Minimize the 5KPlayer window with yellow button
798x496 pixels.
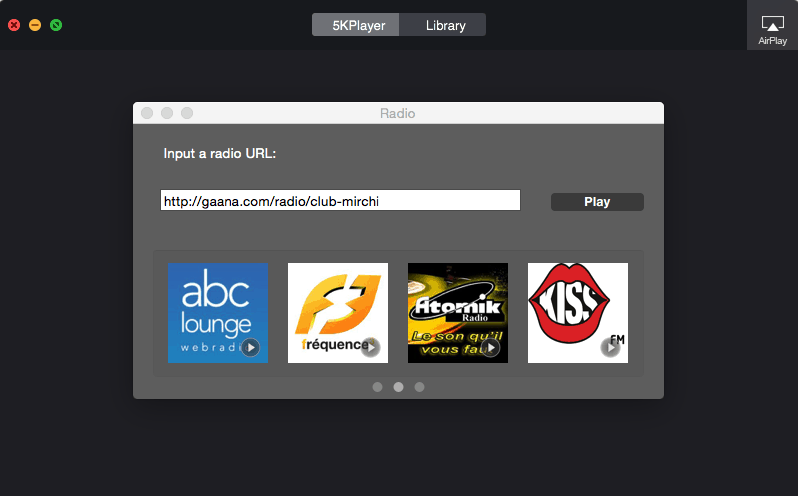coord(35,25)
